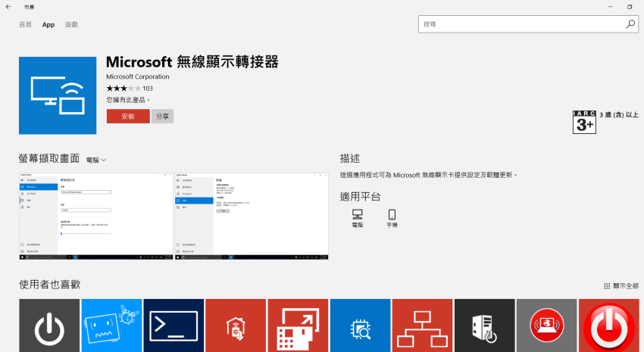Click the 您擁有此產品 ownership text
The image size is (644, 352).
pos(128,100)
